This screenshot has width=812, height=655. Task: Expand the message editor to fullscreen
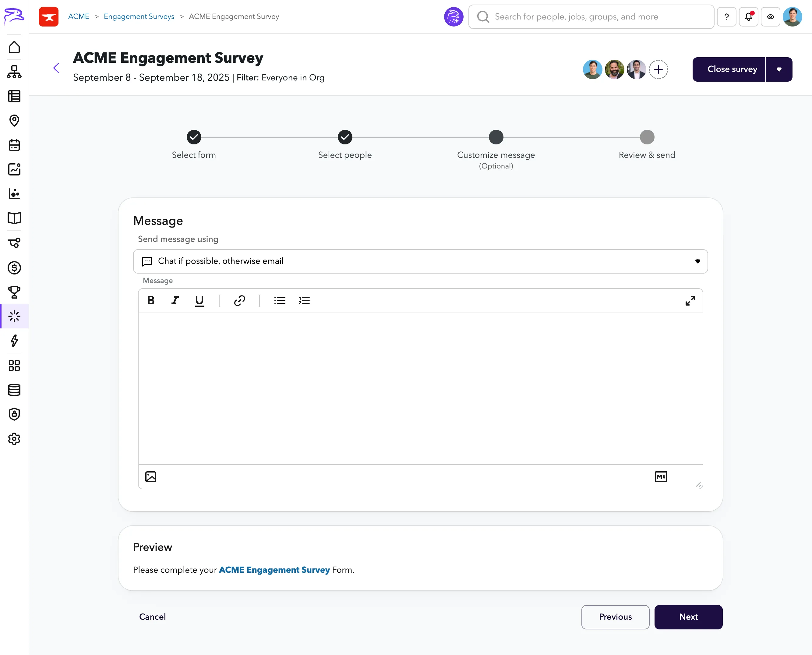[690, 300]
